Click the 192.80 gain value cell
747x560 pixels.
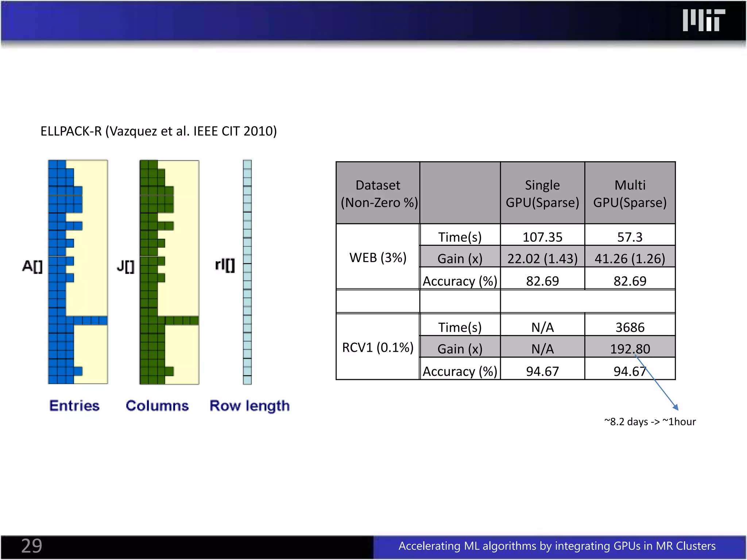[x=630, y=348]
